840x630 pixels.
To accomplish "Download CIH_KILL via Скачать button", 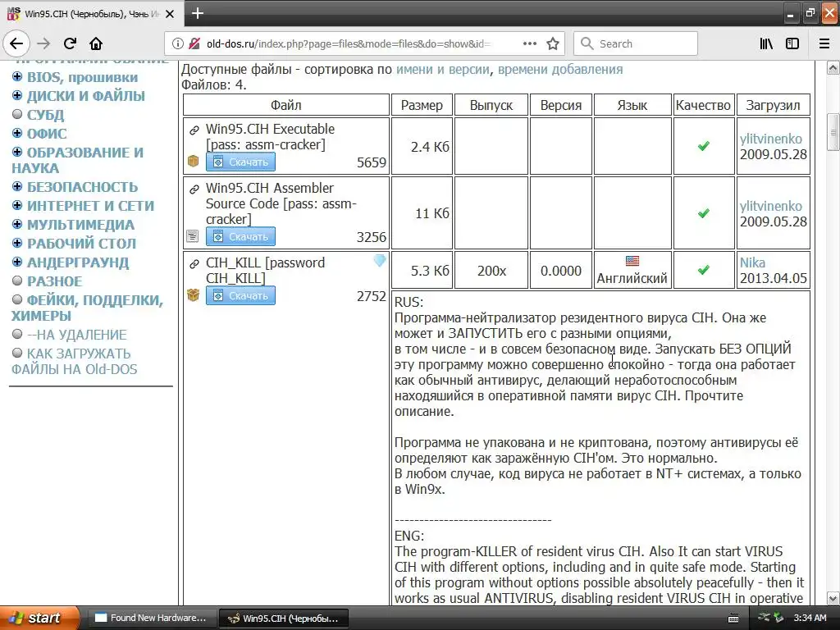I will point(240,295).
